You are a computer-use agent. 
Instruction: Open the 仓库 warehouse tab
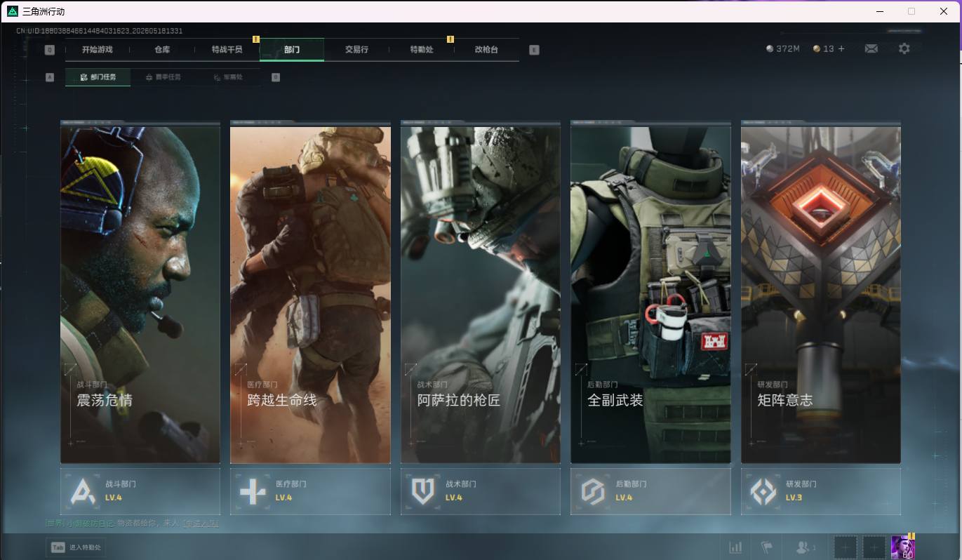162,50
